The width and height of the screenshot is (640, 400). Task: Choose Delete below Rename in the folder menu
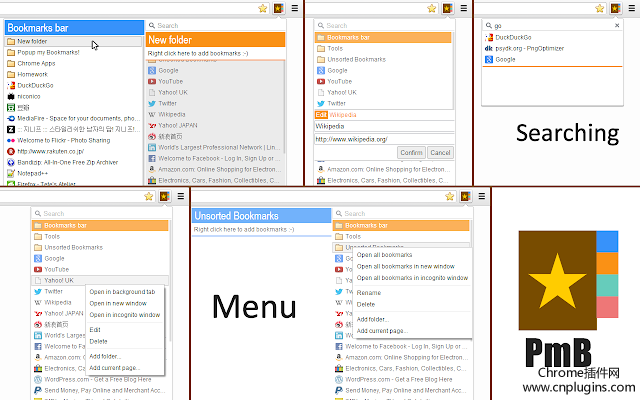pos(366,304)
